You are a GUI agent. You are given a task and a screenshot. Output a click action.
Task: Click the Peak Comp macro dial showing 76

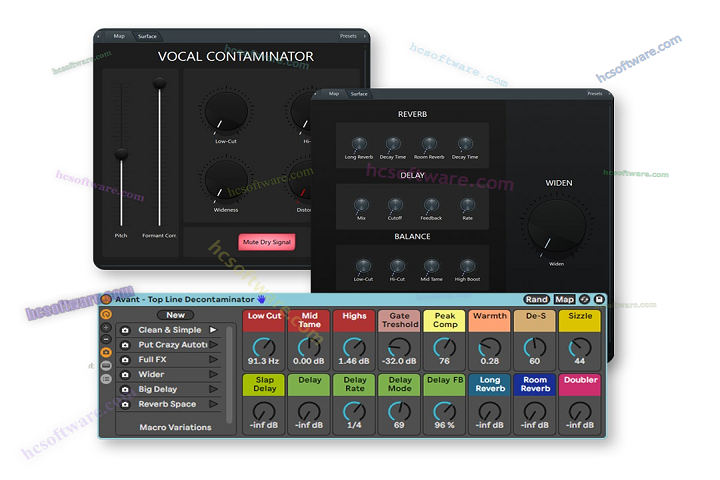444,348
